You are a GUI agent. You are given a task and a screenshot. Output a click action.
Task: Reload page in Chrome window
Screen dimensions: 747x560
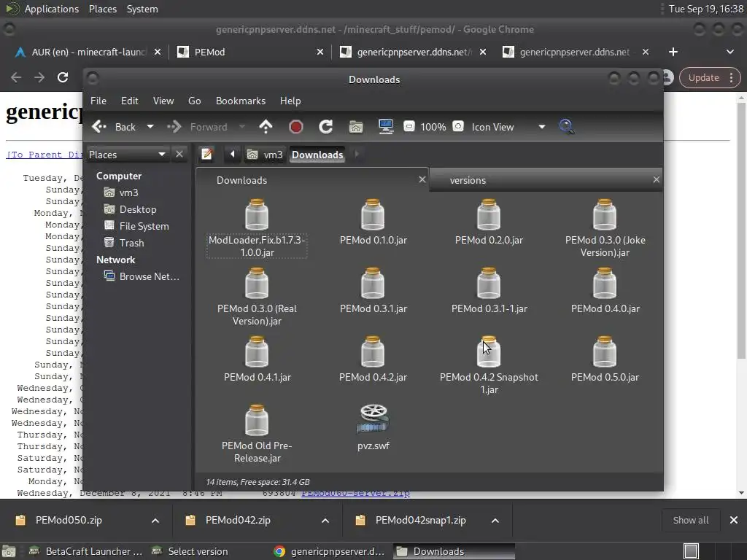pos(63,77)
